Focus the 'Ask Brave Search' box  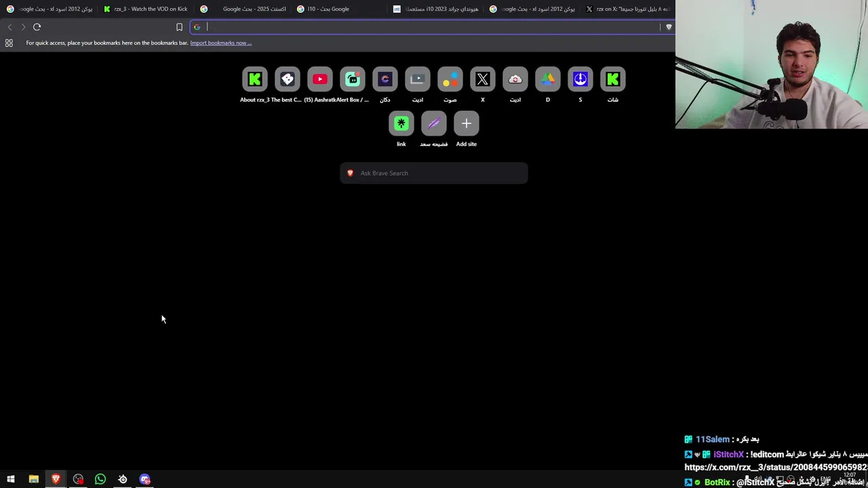pos(434,173)
